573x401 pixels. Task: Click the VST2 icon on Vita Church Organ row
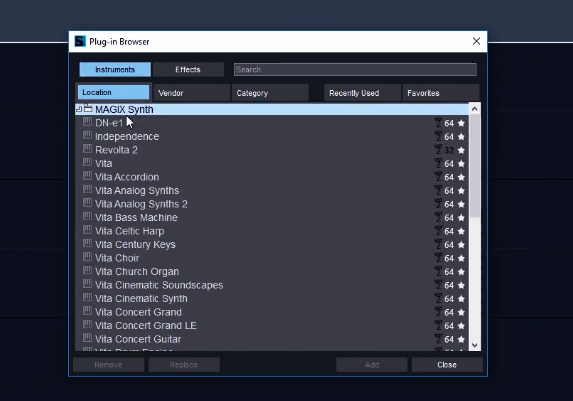pyautogui.click(x=438, y=272)
